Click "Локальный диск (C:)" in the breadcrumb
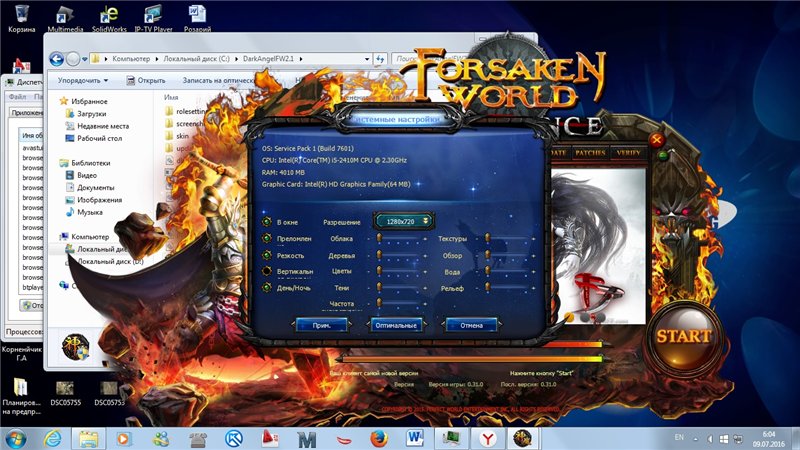The image size is (800, 450). pyautogui.click(x=196, y=59)
